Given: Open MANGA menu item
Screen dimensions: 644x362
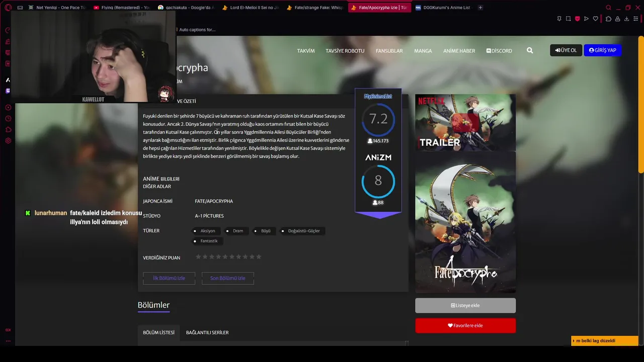Looking at the screenshot, I should tap(423, 51).
